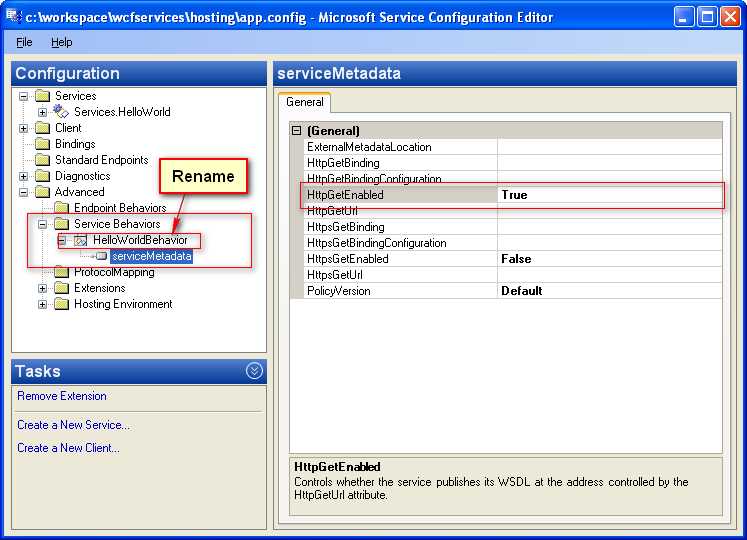The width and height of the screenshot is (747, 540).
Task: Click the HttpGetBinding value field
Action: pos(609,163)
